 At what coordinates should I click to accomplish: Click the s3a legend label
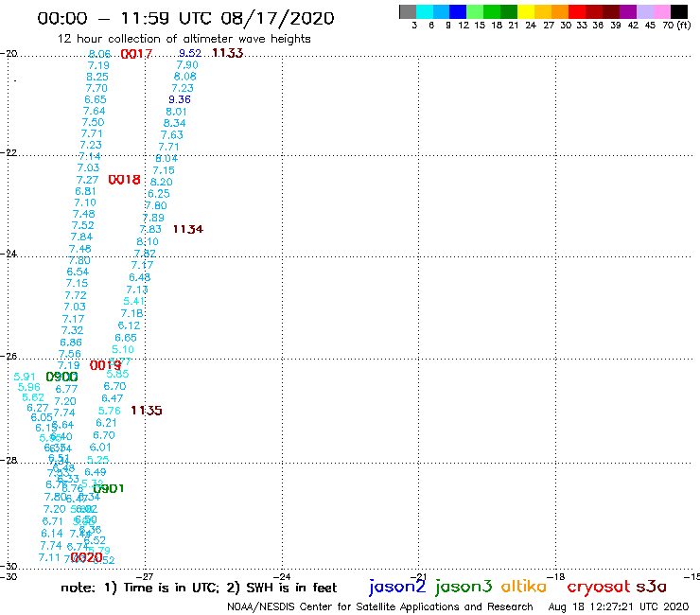point(652,587)
